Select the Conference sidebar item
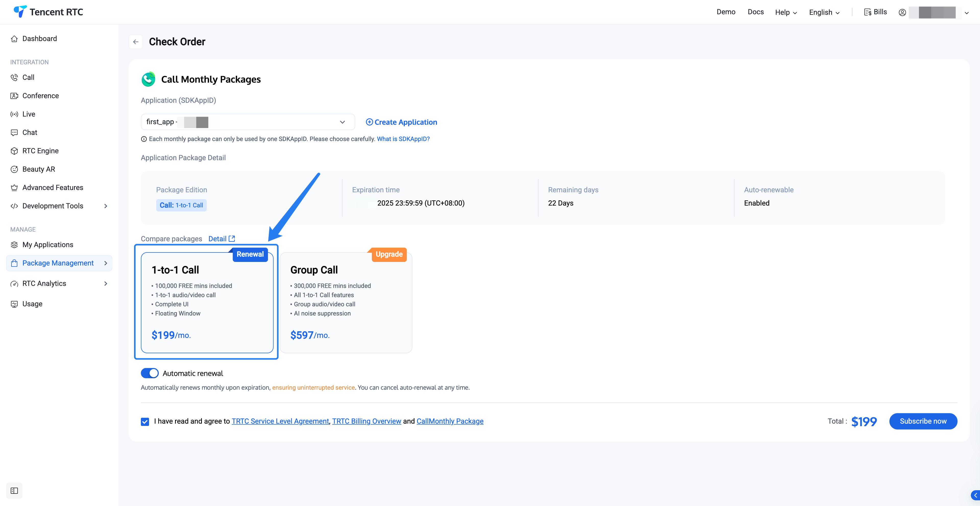Screen dimensions: 980x506 pos(40,95)
